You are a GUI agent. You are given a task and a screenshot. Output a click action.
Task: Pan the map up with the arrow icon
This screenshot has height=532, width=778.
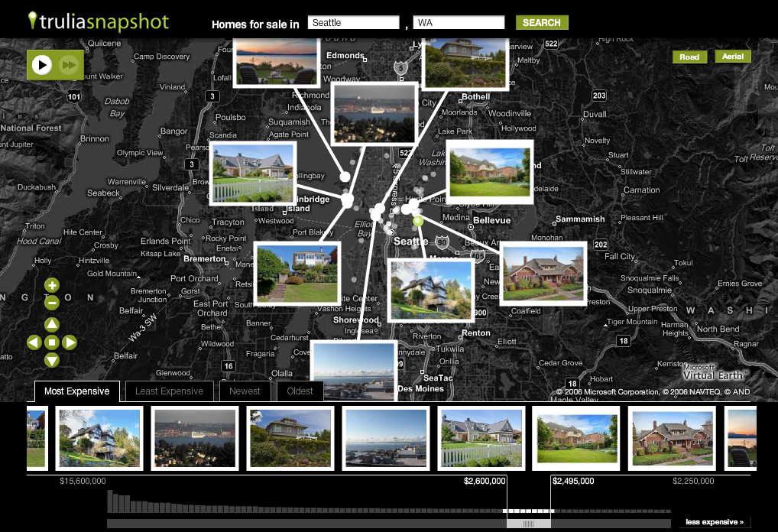52,324
